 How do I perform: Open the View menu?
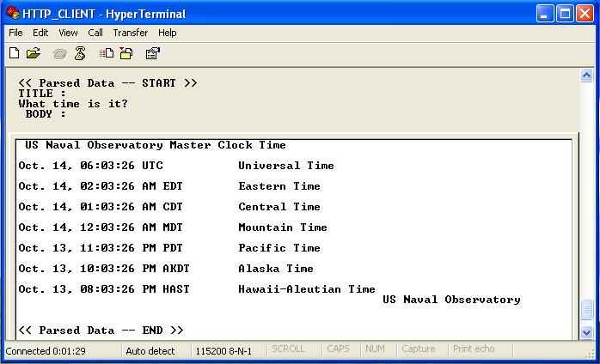coord(68,33)
